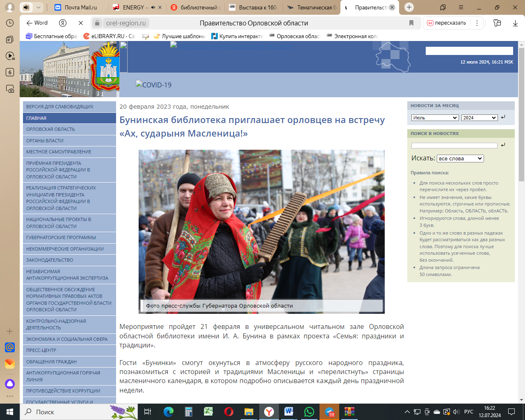Toggle the sound button in title bar
Screen dimensions: 525x420
26,7
